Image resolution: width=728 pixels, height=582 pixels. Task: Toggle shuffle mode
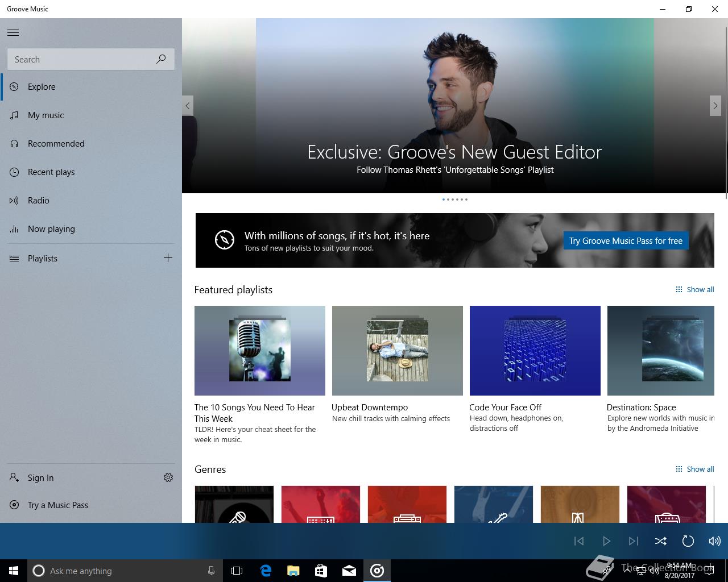(x=660, y=541)
